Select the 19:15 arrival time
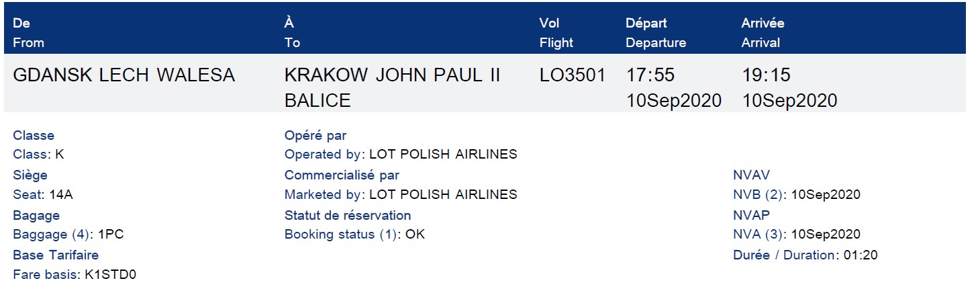This screenshot has height=289, width=980. (x=766, y=75)
